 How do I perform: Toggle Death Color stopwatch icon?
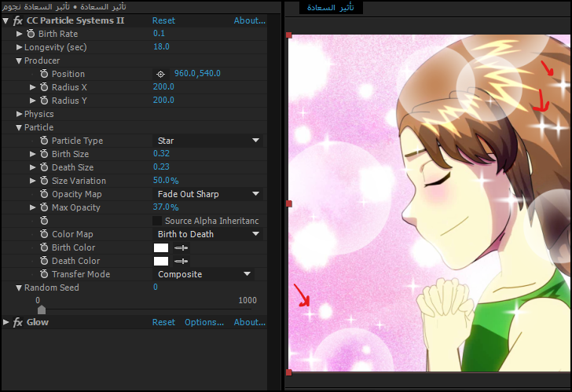click(x=44, y=261)
